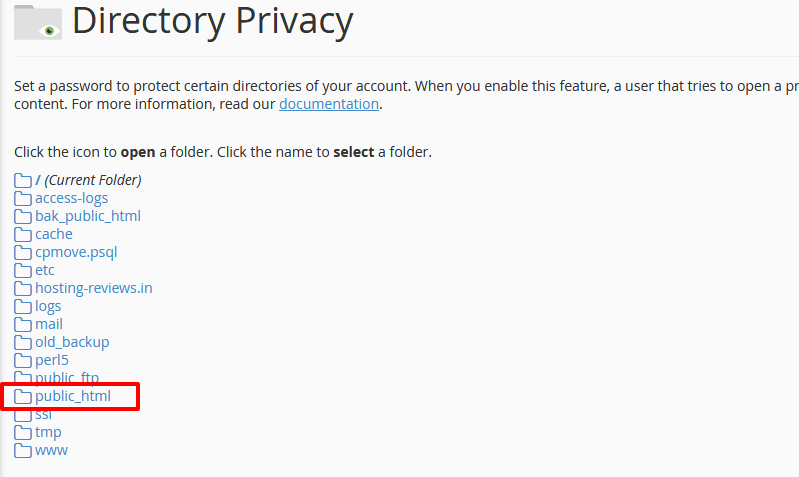Click the folder icon beside cache
The image size is (799, 477).
22,234
